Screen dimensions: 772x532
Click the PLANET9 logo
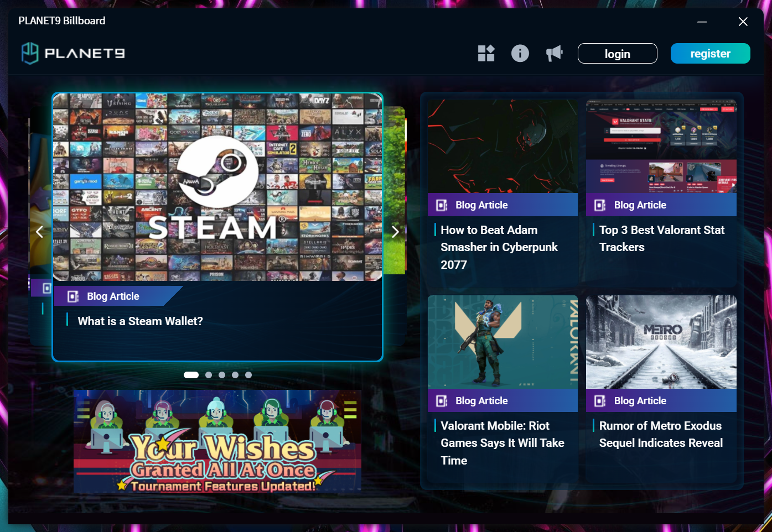[73, 53]
